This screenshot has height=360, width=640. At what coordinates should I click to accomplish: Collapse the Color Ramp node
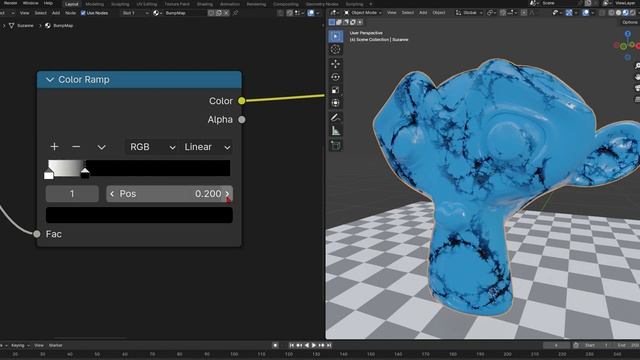[x=50, y=80]
